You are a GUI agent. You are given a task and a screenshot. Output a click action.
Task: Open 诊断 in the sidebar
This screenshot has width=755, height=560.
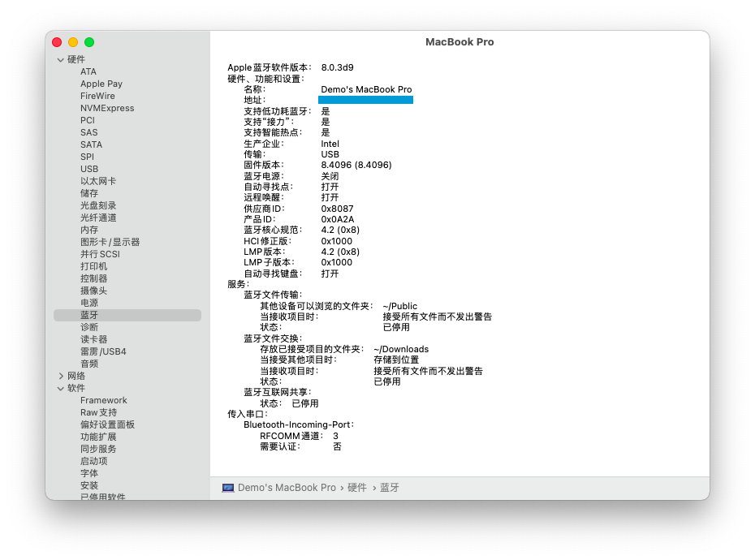(89, 327)
